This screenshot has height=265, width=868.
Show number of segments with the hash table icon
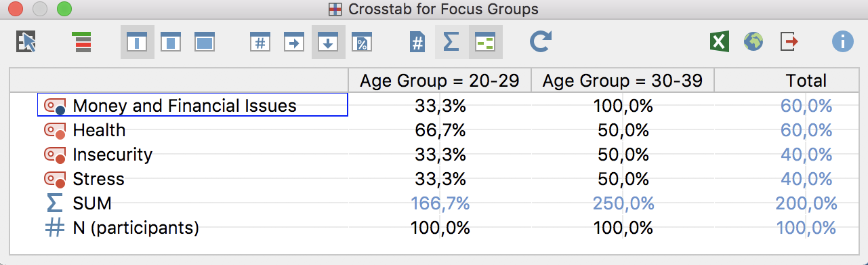(260, 42)
